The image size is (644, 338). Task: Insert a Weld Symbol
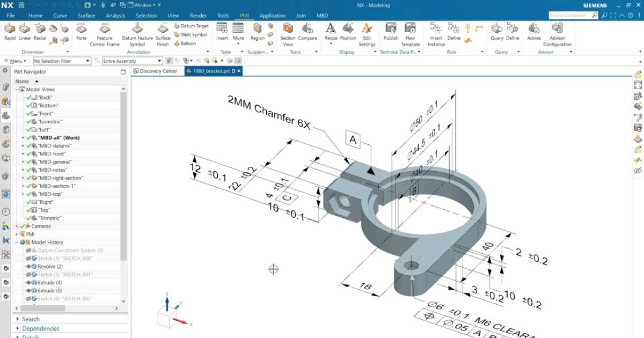pos(191,34)
